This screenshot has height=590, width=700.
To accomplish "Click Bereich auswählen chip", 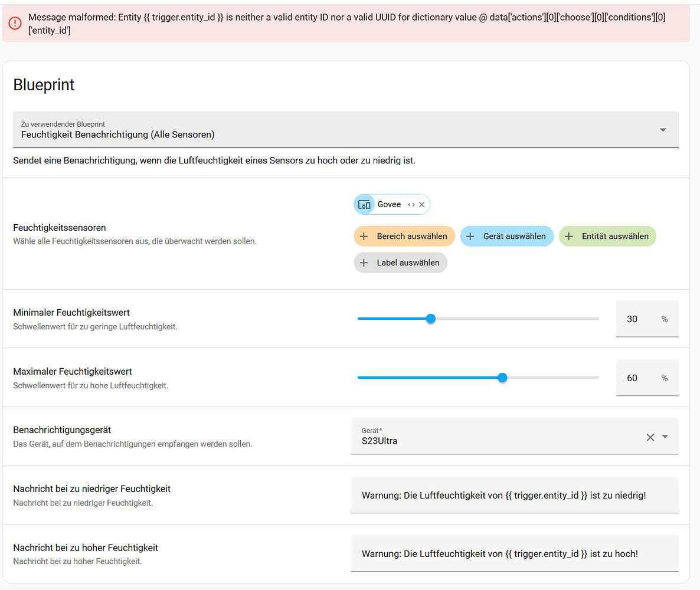I will tap(405, 237).
